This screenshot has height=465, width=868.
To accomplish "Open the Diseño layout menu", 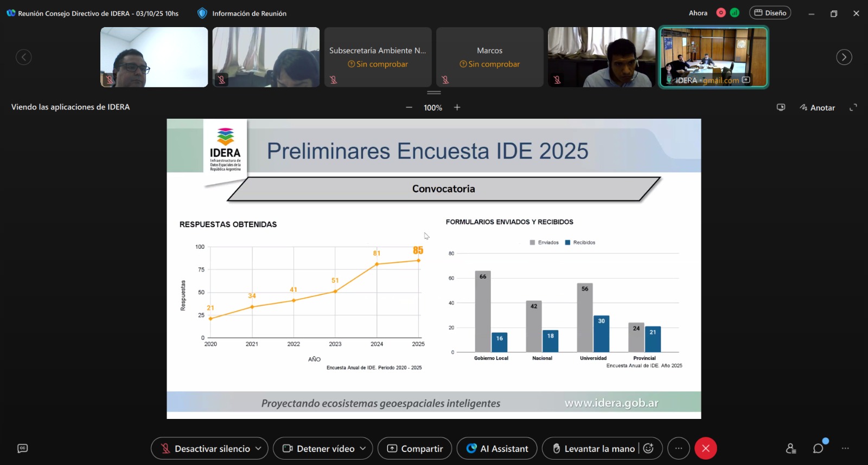I will point(770,13).
